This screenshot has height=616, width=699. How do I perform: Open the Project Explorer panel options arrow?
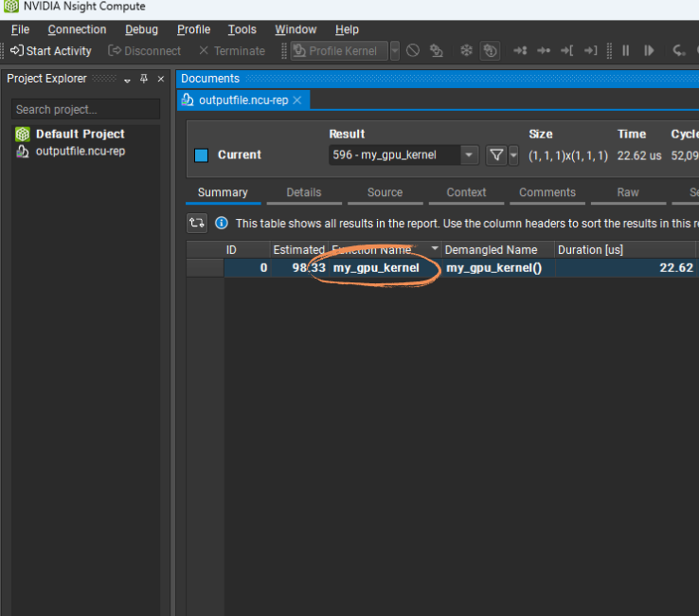[x=127, y=80]
